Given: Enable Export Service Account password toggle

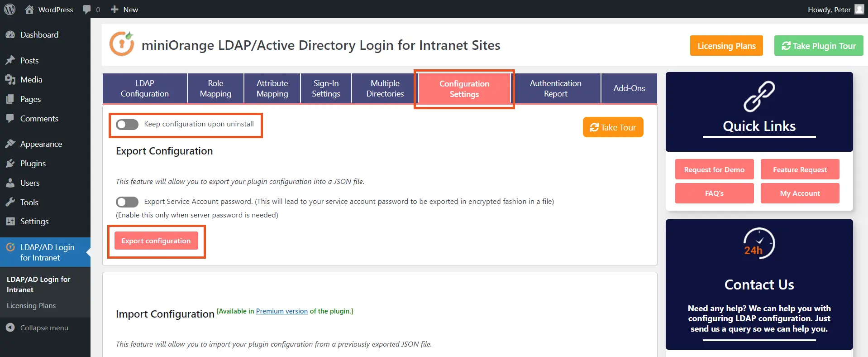Looking at the screenshot, I should [127, 202].
